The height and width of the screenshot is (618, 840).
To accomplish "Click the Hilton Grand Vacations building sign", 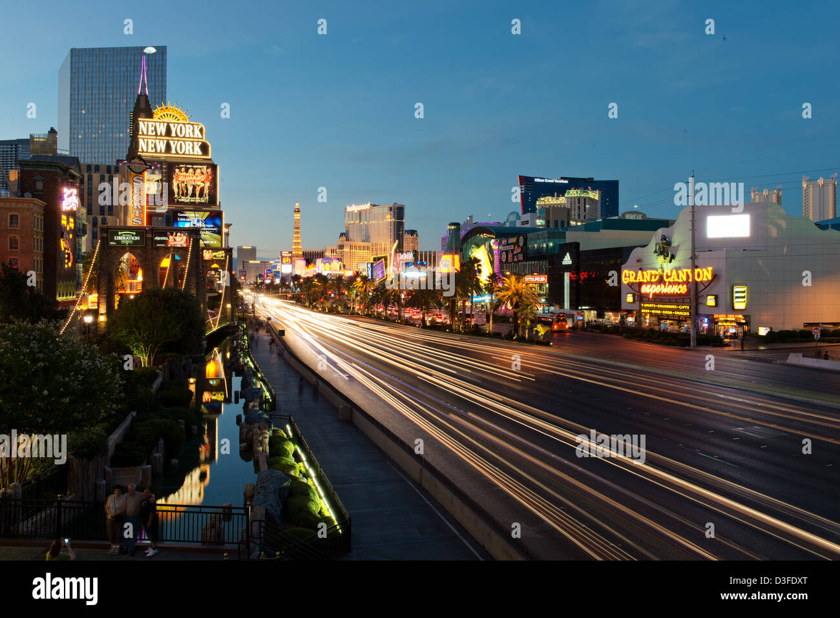I will [x=551, y=180].
